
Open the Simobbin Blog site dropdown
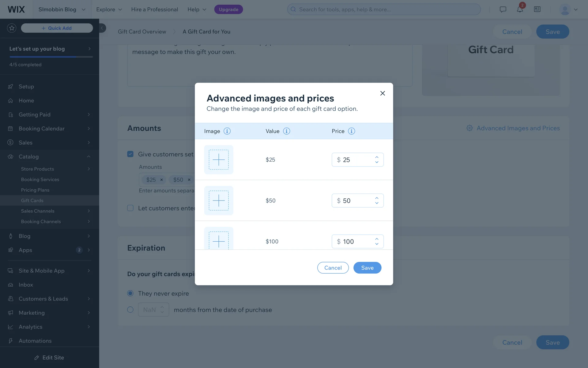[x=62, y=10]
